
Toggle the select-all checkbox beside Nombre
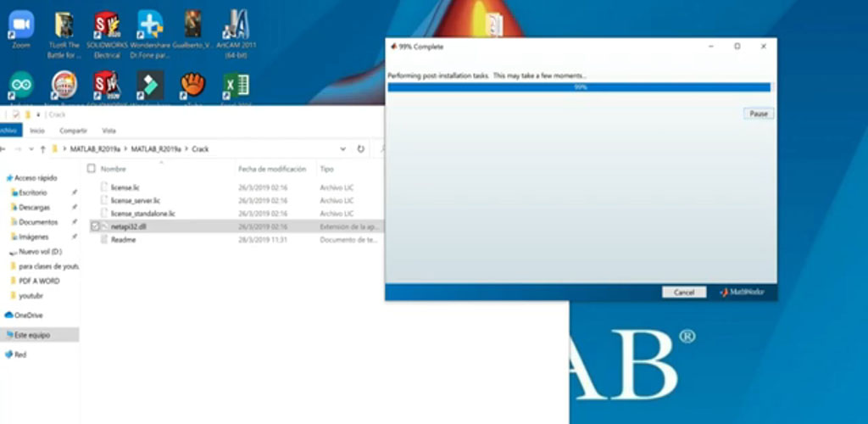pyautogui.click(x=92, y=169)
